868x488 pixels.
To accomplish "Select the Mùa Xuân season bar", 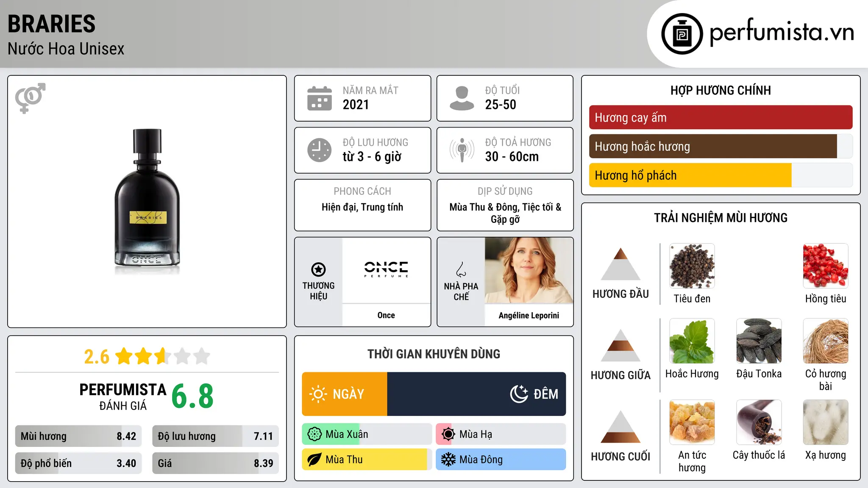I will [367, 434].
